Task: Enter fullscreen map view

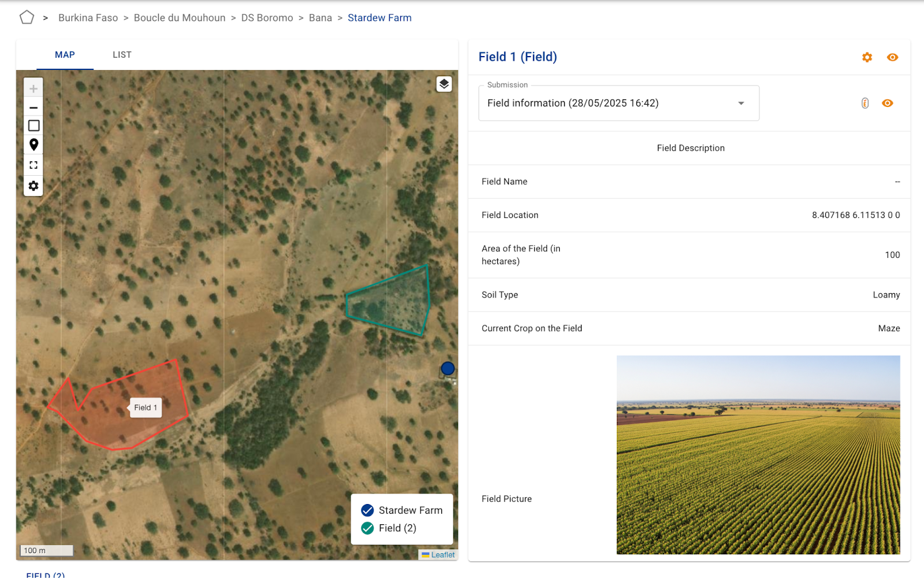Action: (x=33, y=165)
